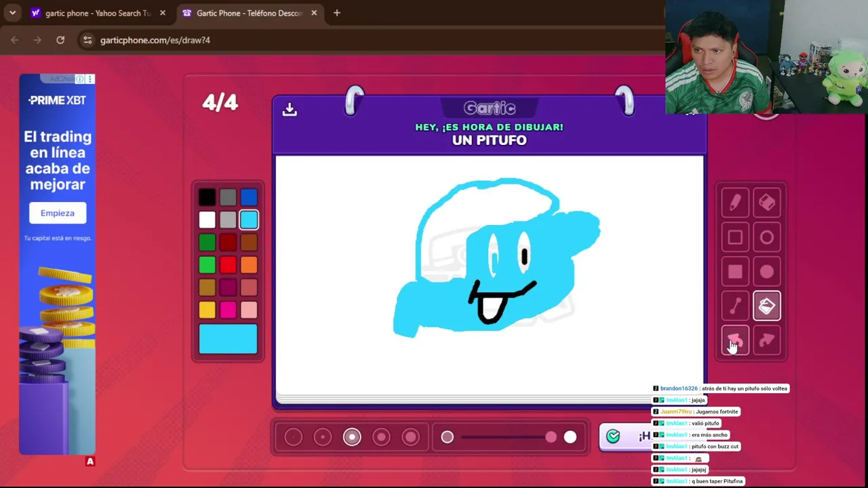The height and width of the screenshot is (488, 868).
Task: Switch to the gartic phone Yahoo Search tab
Action: point(98,13)
